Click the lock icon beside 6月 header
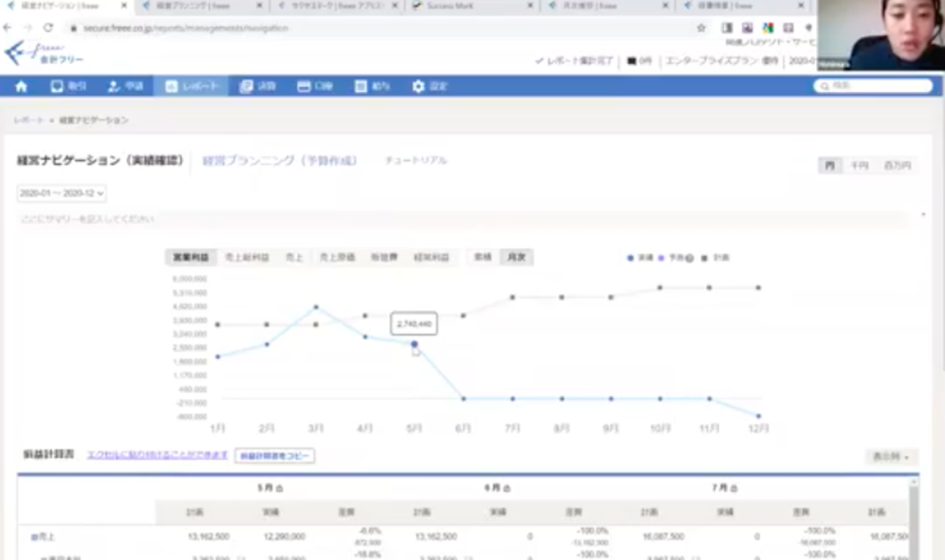 pos(507,489)
